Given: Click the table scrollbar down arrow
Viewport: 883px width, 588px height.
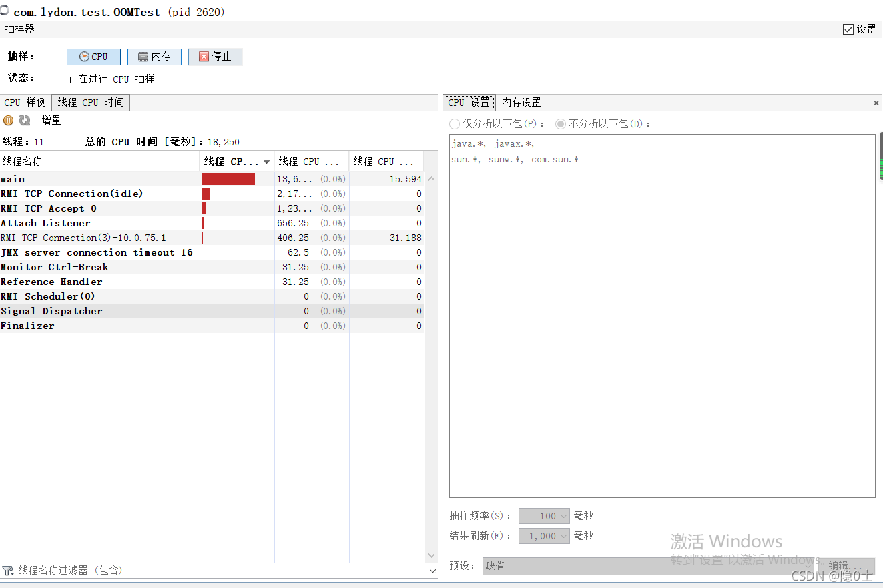Looking at the screenshot, I should [431, 555].
